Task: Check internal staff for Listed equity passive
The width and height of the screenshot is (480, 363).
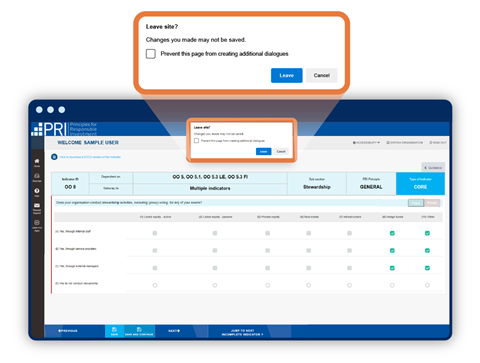Action: tap(215, 233)
